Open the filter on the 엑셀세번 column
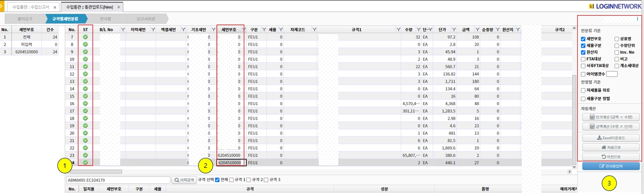 [183, 30]
